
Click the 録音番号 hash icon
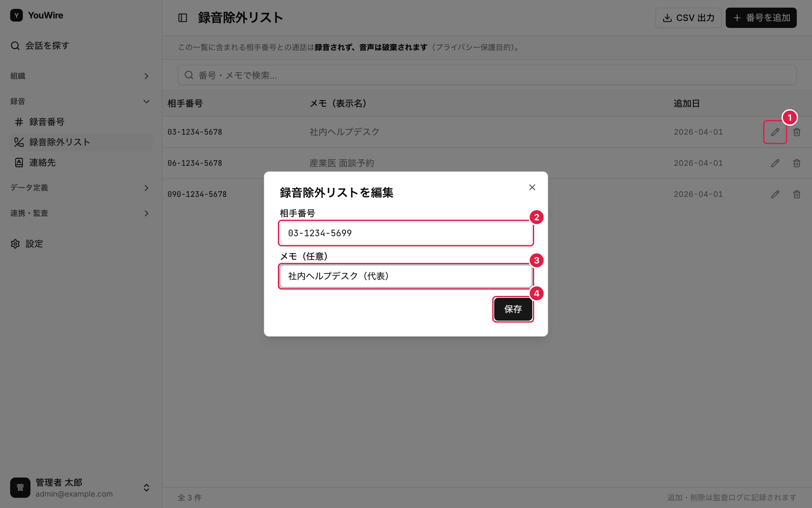point(19,122)
